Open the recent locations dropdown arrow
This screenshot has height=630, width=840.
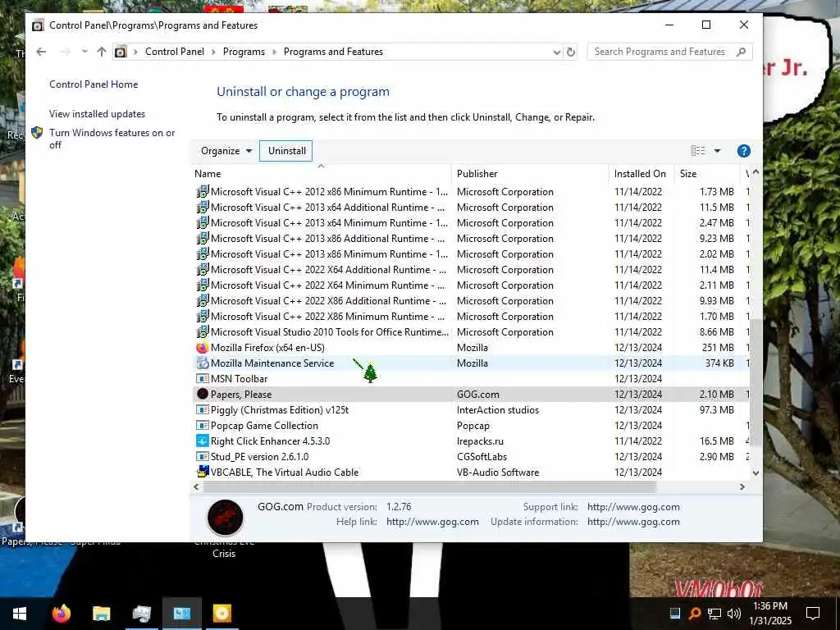pyautogui.click(x=84, y=52)
